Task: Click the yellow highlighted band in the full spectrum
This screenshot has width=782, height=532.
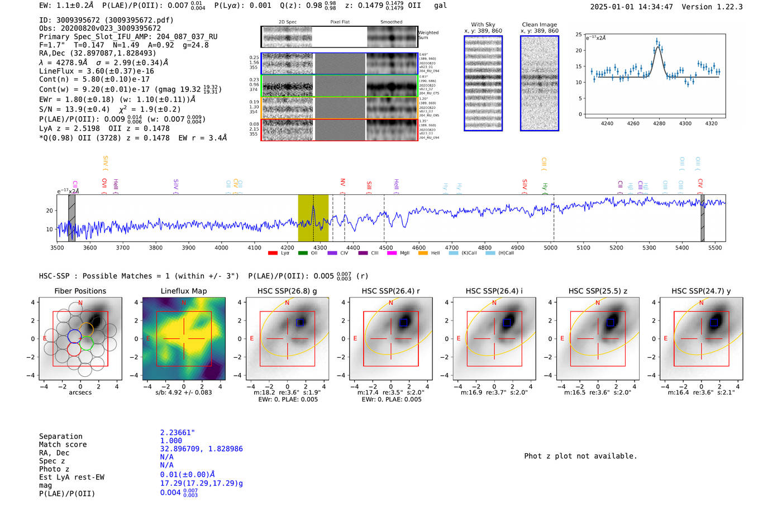Action: 313,218
